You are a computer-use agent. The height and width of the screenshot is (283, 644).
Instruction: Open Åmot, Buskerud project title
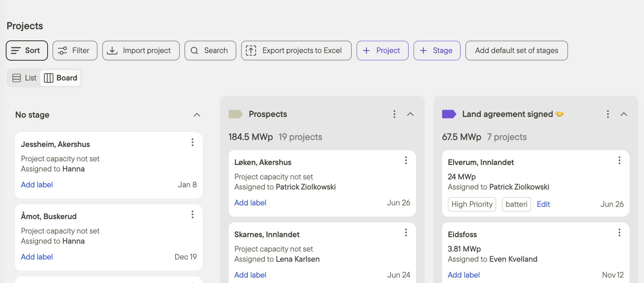click(49, 217)
